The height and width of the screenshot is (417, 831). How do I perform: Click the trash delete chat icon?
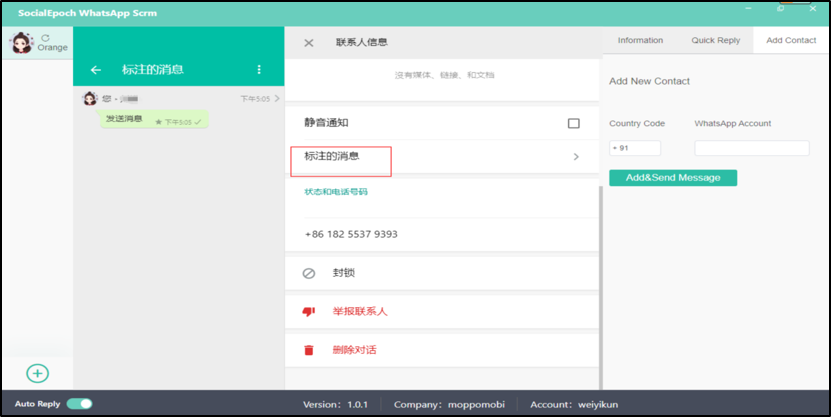click(308, 350)
